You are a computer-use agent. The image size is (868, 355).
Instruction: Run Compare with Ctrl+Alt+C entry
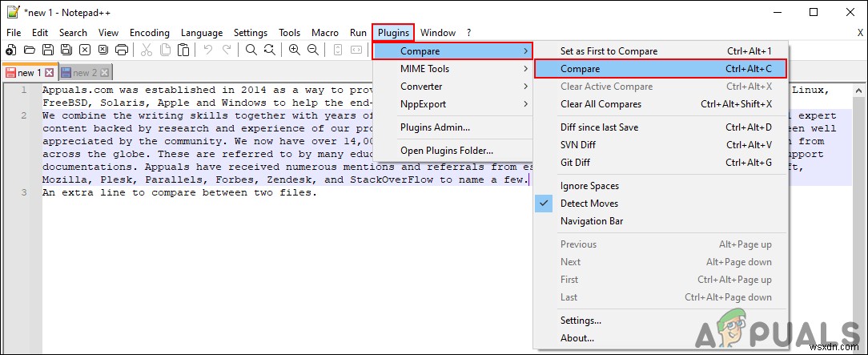tap(660, 69)
